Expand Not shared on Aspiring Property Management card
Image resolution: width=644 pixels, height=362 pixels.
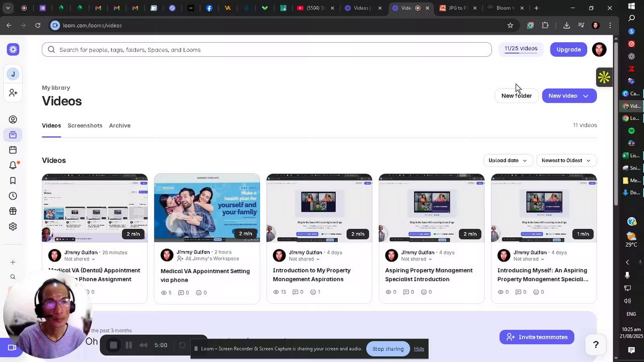417,259
